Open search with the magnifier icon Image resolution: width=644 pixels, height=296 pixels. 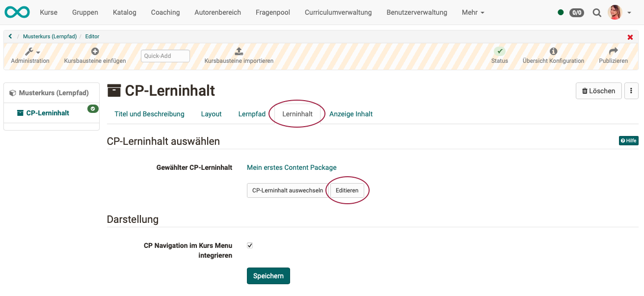coord(596,12)
